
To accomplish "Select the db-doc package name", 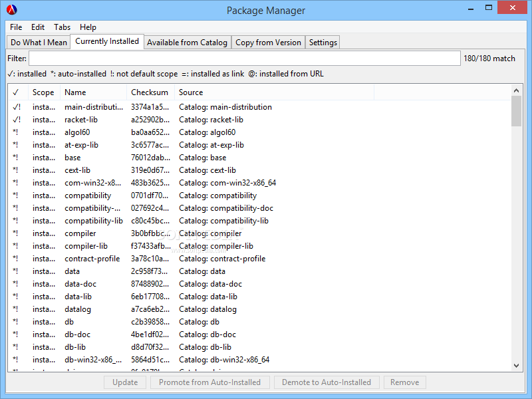I will [x=78, y=334].
